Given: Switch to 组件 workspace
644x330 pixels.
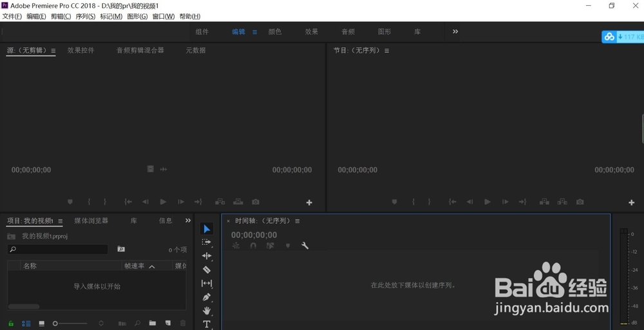Looking at the screenshot, I should tap(202, 32).
